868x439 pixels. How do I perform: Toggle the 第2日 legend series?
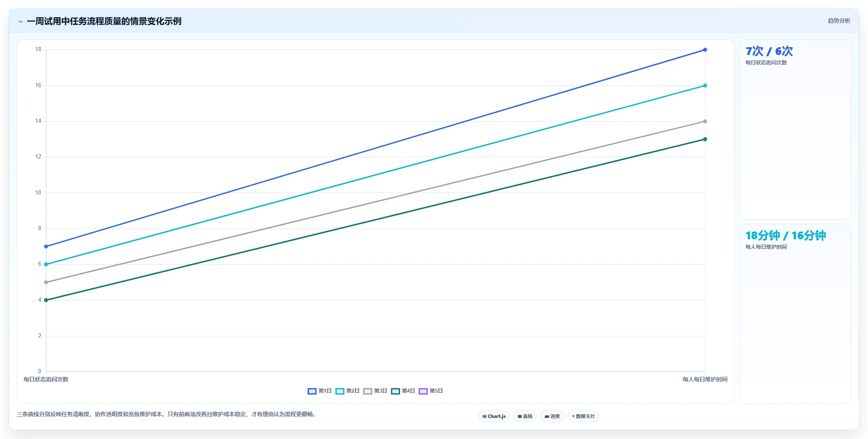pyautogui.click(x=348, y=391)
